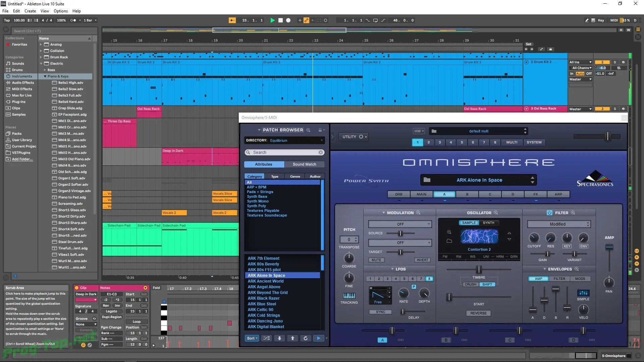Open All Ins input dropdown on Drum Kit track
644x362 pixels.
click(x=580, y=62)
